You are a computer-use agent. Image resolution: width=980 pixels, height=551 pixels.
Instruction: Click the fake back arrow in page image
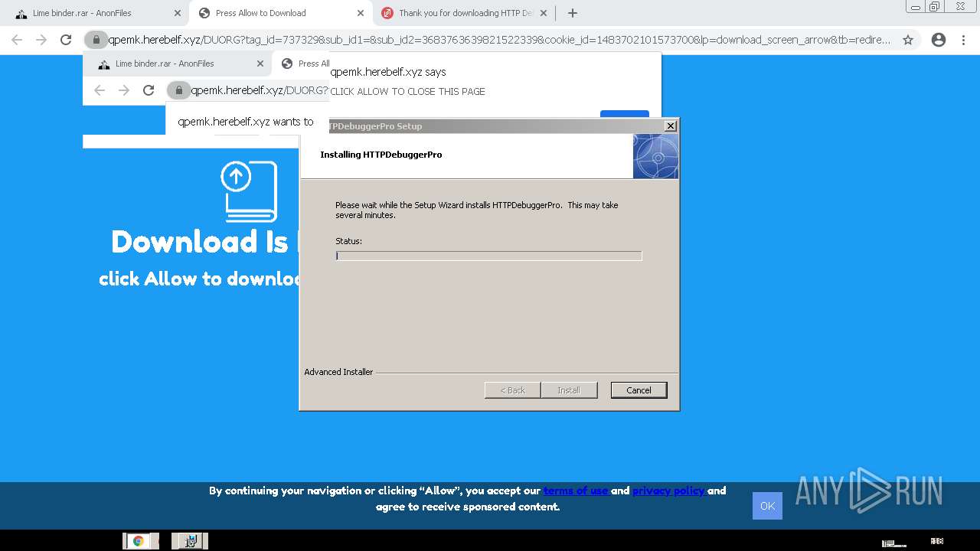pos(100,90)
